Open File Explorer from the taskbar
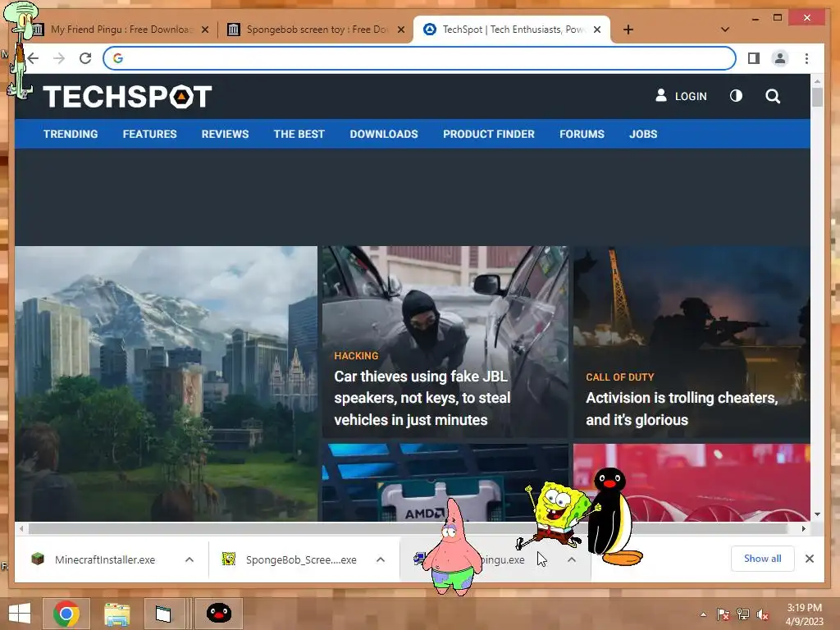 tap(116, 614)
